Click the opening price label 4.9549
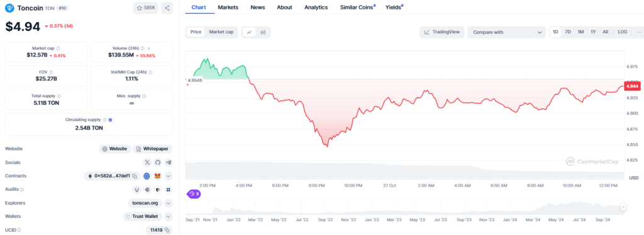The width and height of the screenshot is (644, 235). coord(195,80)
